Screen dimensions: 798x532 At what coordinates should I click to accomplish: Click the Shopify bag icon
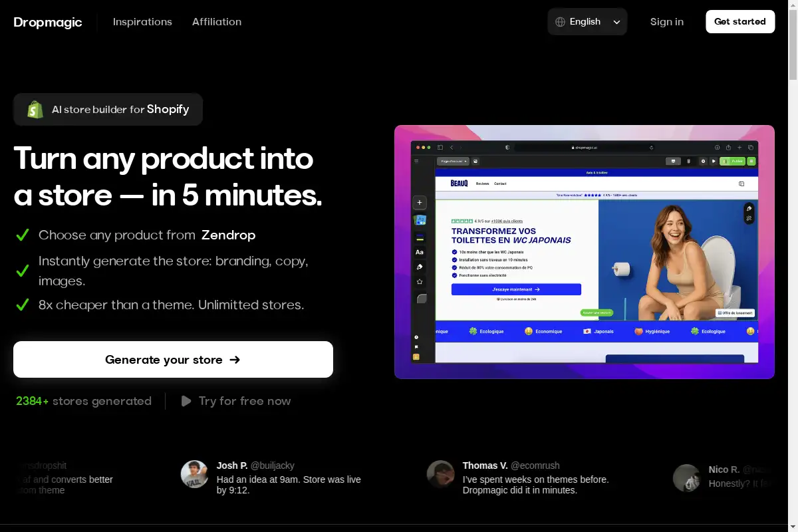(x=35, y=109)
